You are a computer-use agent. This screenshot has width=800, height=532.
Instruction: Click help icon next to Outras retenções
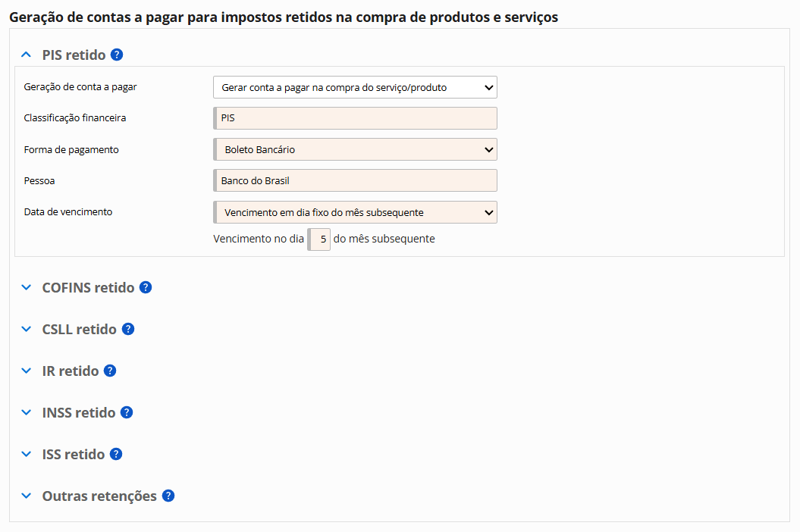tap(168, 496)
